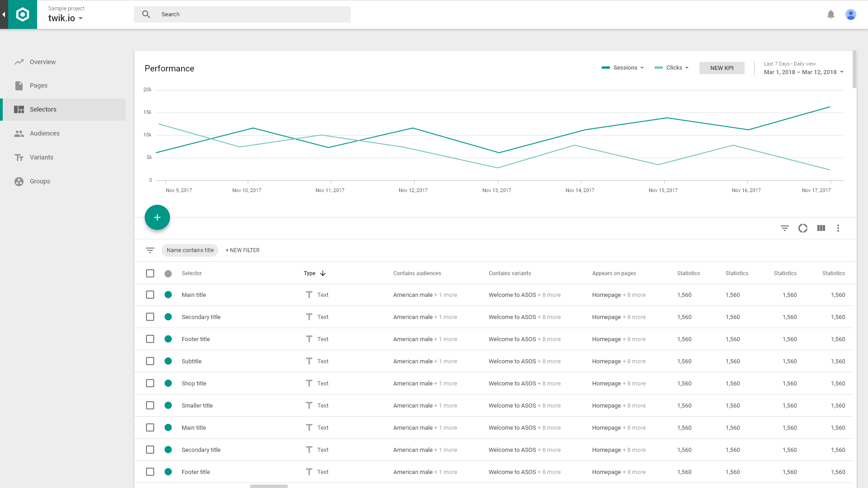Tick the checkbox for Subtitle row
Viewport: 868px width, 488px height.
point(150,361)
